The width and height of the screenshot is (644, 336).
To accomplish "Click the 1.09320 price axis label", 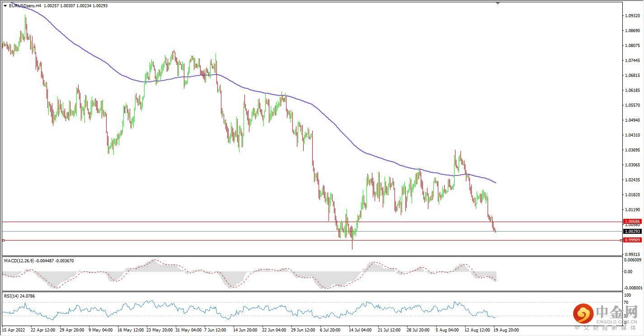I will pyautogui.click(x=632, y=15).
